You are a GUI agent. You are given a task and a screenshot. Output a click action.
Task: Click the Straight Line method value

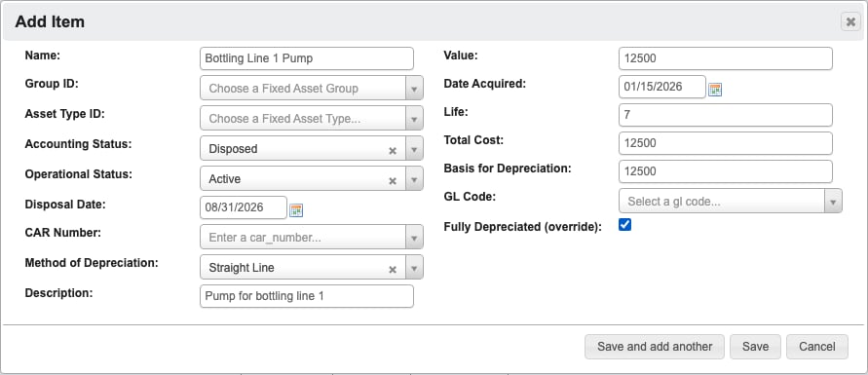[242, 267]
